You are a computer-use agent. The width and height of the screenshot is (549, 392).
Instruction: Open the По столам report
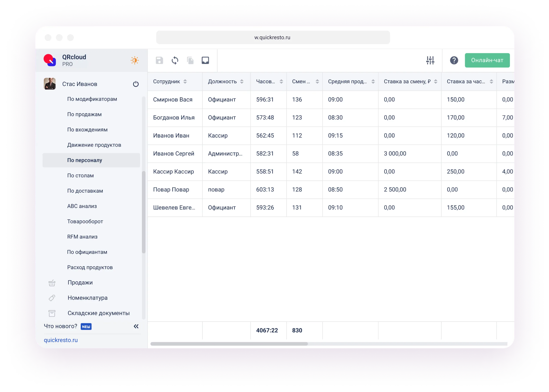(x=80, y=175)
